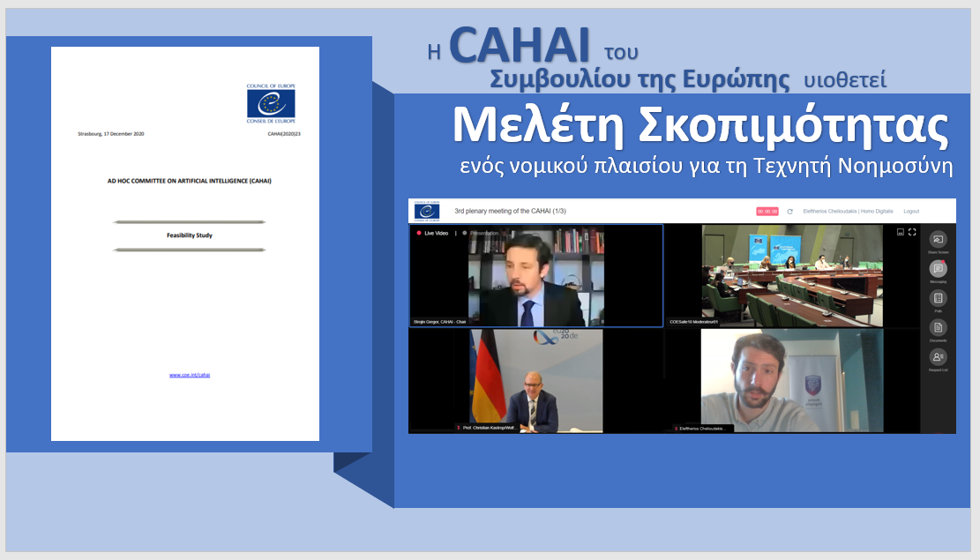Click the 'Συμβουλίου της Ευρώπης' text

point(640,79)
